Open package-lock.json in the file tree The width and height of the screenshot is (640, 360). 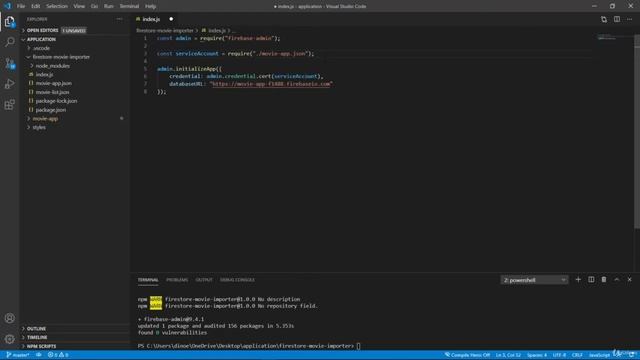tap(56, 101)
